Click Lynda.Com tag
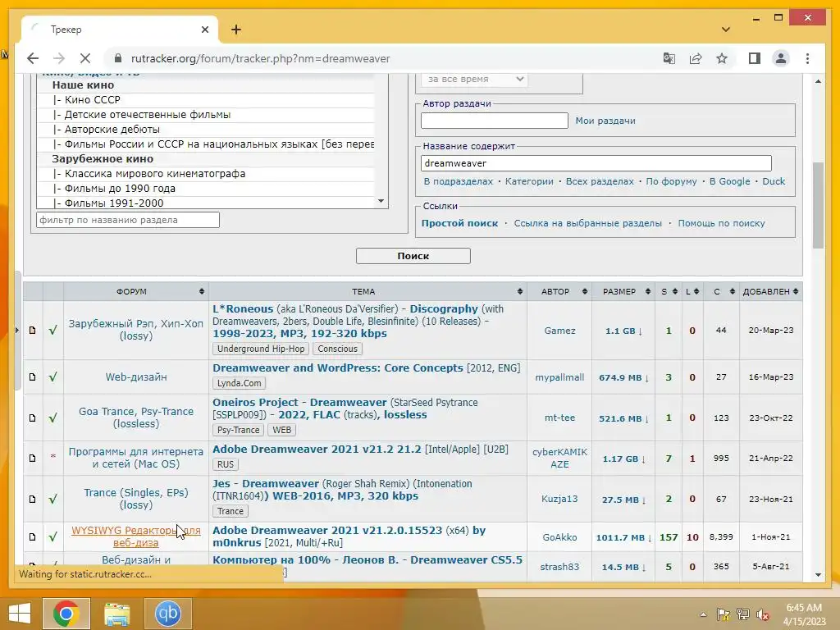840x630 pixels. (x=239, y=383)
